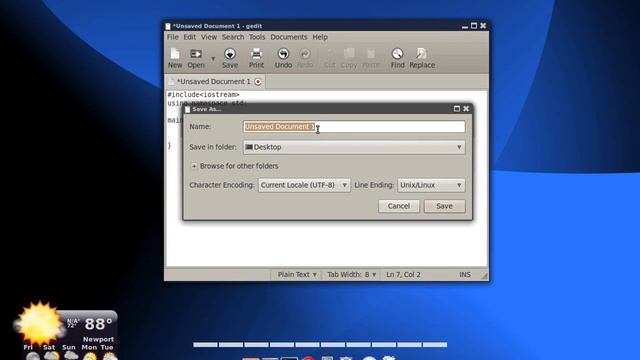Open the Search menu
Viewport: 640px width, 360px height.
tap(233, 37)
